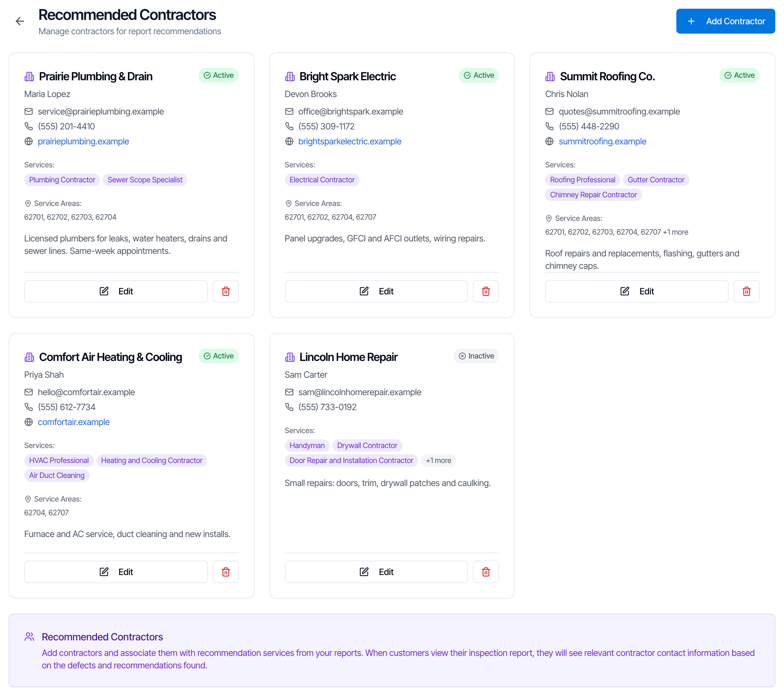Screen dimensions: 784x697
Task: Click the Drywall Contractor service tag
Action: [x=367, y=445]
